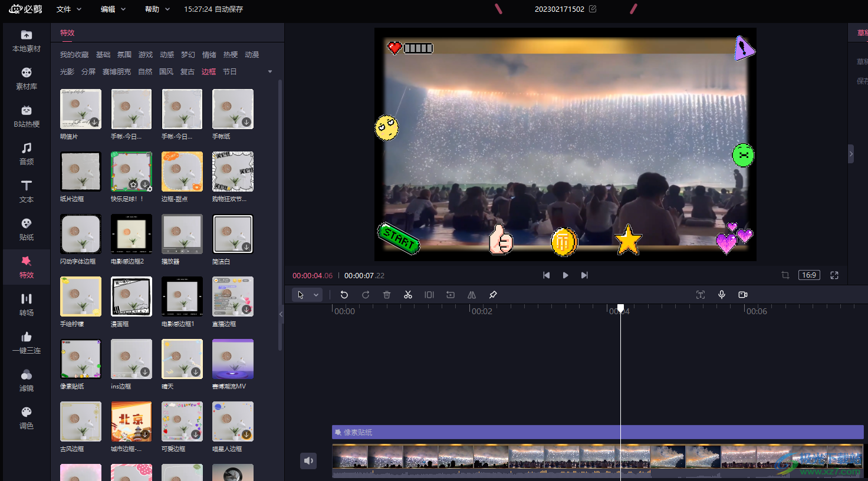Click the microphone voiceover icon
Viewport: 868px width, 481px height.
[722, 295]
